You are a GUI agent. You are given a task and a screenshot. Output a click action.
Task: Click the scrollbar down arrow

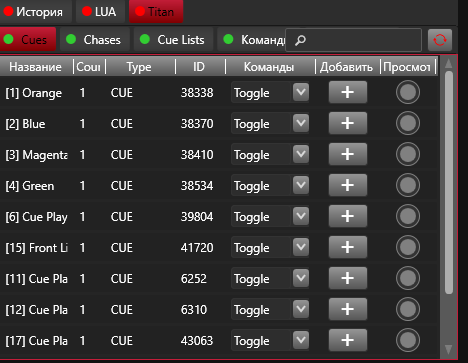tap(449, 349)
